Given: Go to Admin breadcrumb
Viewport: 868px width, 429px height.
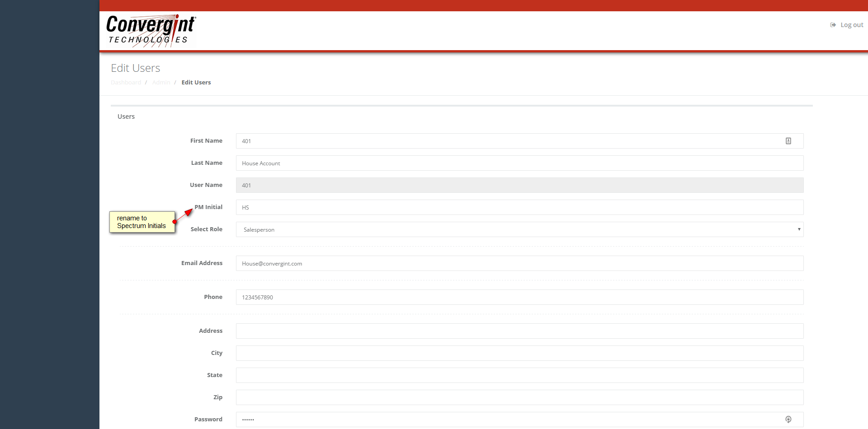Looking at the screenshot, I should point(161,82).
